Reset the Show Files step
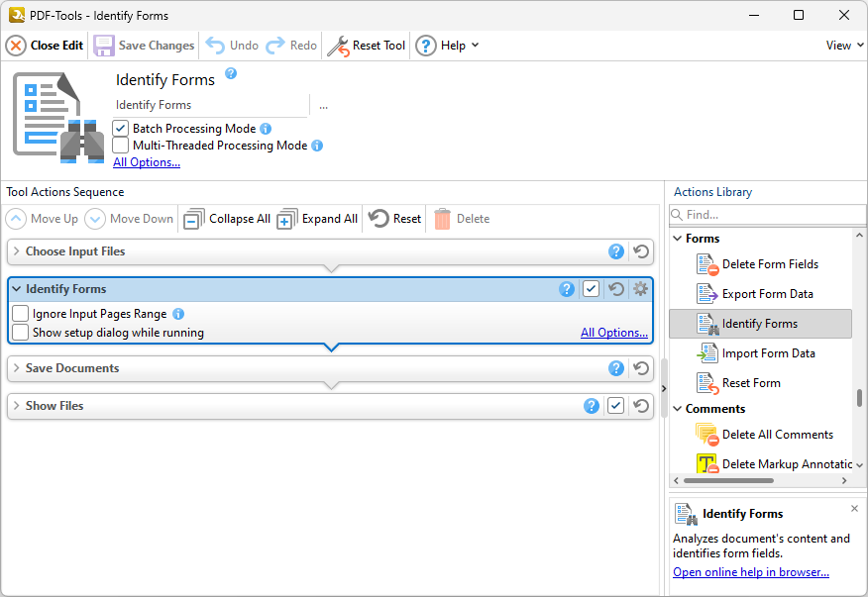868x597 pixels. point(641,406)
